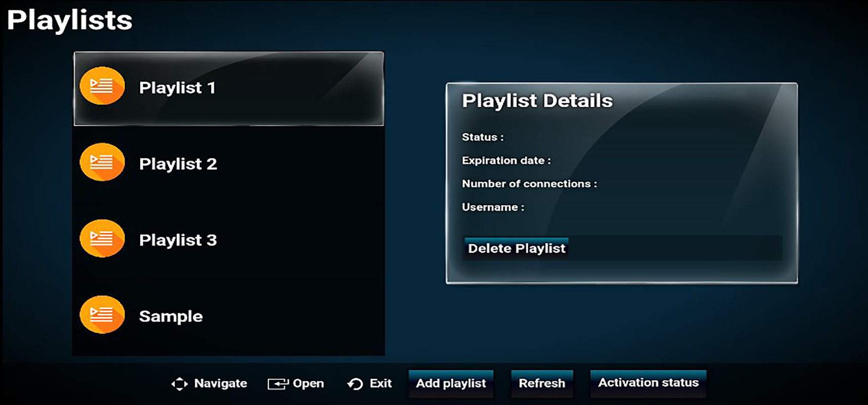Delete the selected playlist
Image resolution: width=868 pixels, height=405 pixels.
click(516, 248)
